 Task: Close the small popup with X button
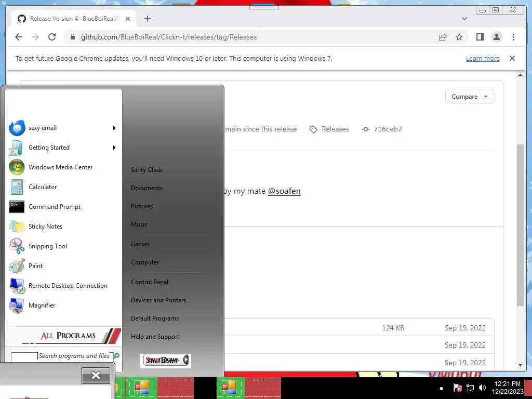96,375
